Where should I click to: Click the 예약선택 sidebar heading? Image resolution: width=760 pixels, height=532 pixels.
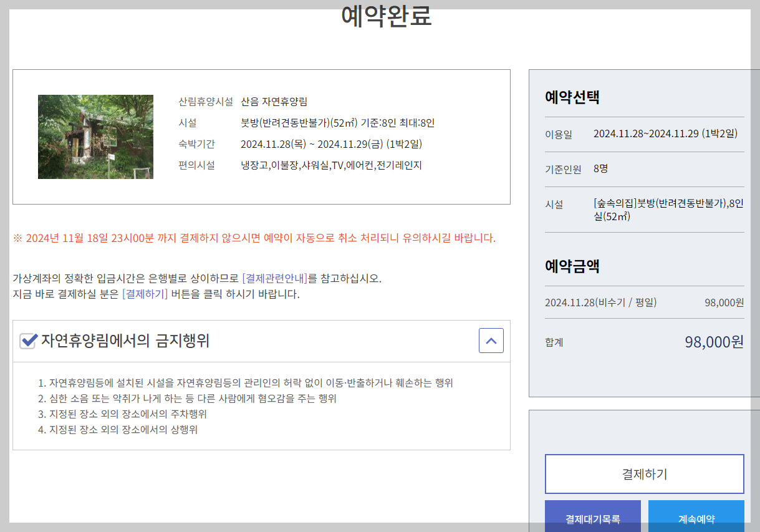coord(572,97)
